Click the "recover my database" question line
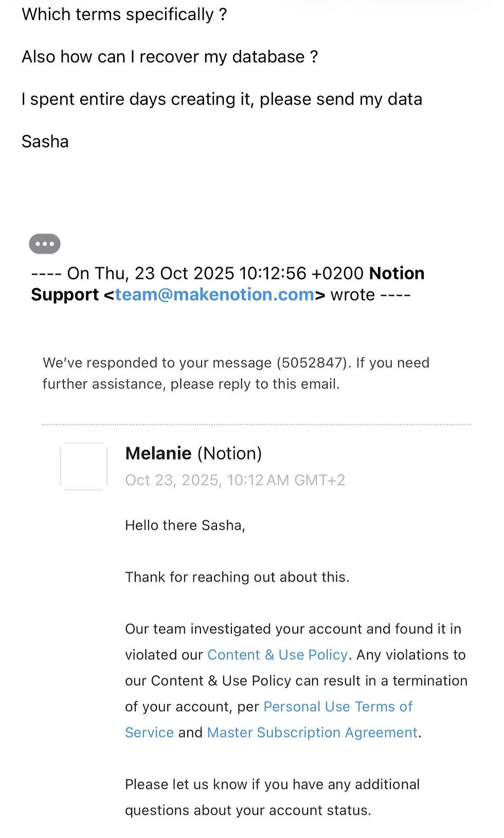Image resolution: width=504 pixels, height=838 pixels. 170,57
